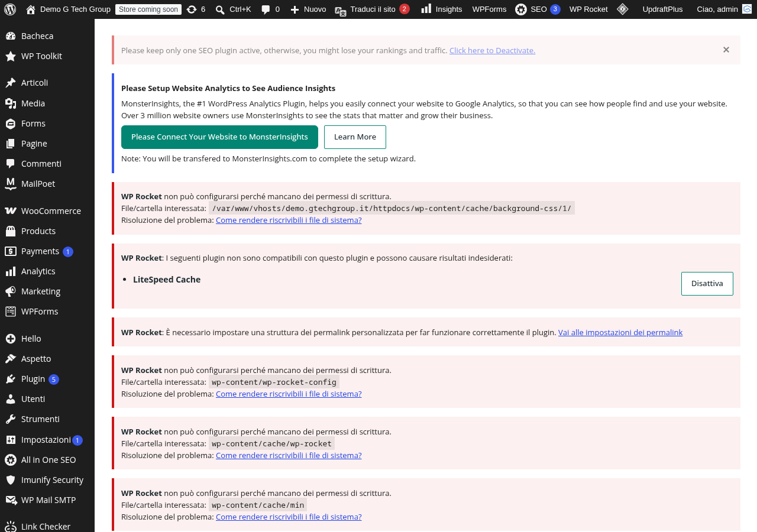Click the Traduci il sito translate icon
Viewport: 757px width, 532px height.
click(x=341, y=11)
